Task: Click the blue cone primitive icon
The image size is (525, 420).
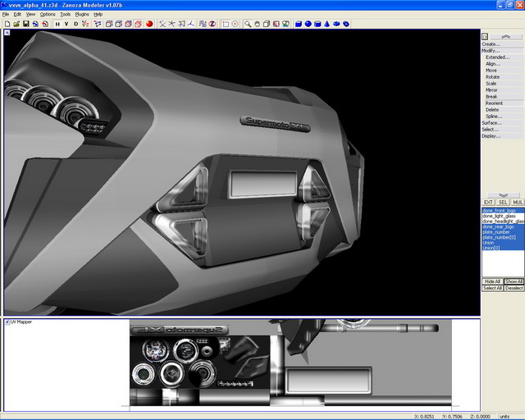Action: click(326, 24)
